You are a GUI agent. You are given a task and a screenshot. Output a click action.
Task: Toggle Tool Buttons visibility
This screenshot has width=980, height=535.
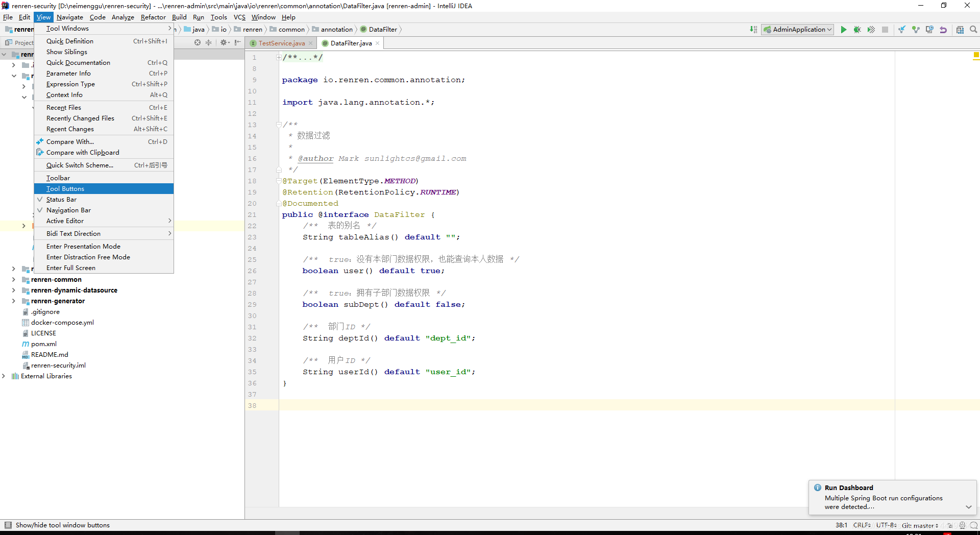click(104, 188)
